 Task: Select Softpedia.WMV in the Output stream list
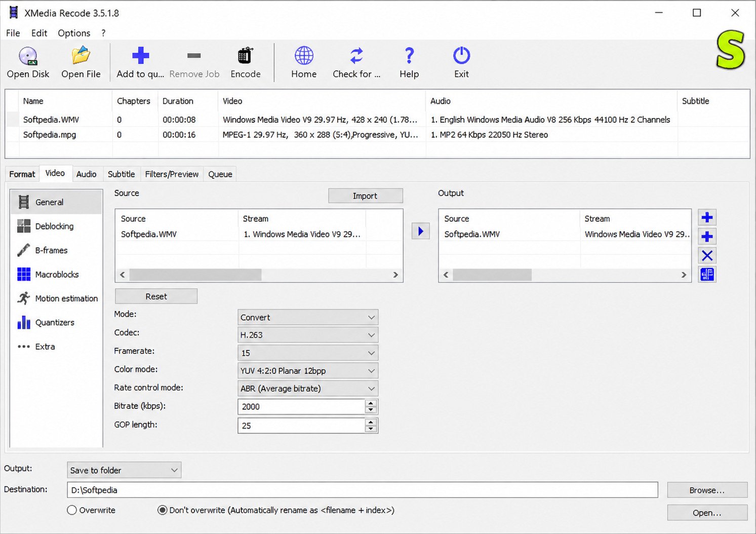[565, 234]
